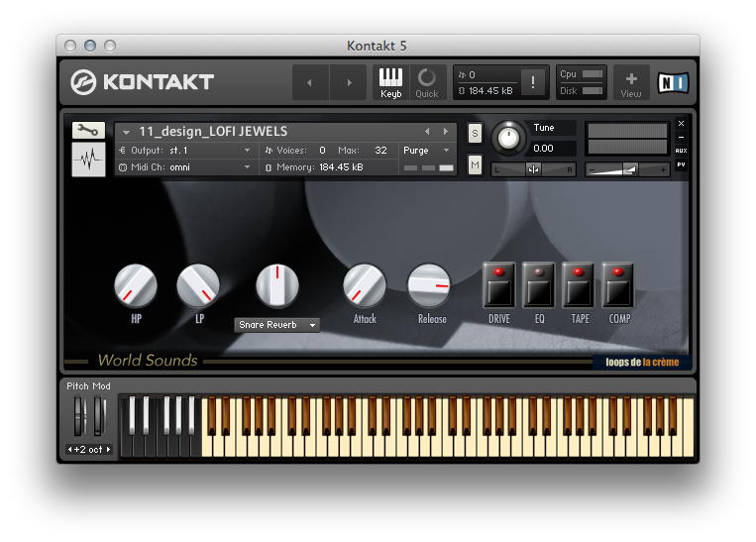756x542 pixels.
Task: Go to next with header right arrow
Action: coord(349,82)
